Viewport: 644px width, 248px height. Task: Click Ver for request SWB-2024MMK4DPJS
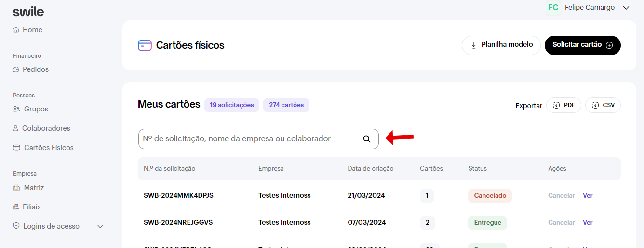[588, 196]
